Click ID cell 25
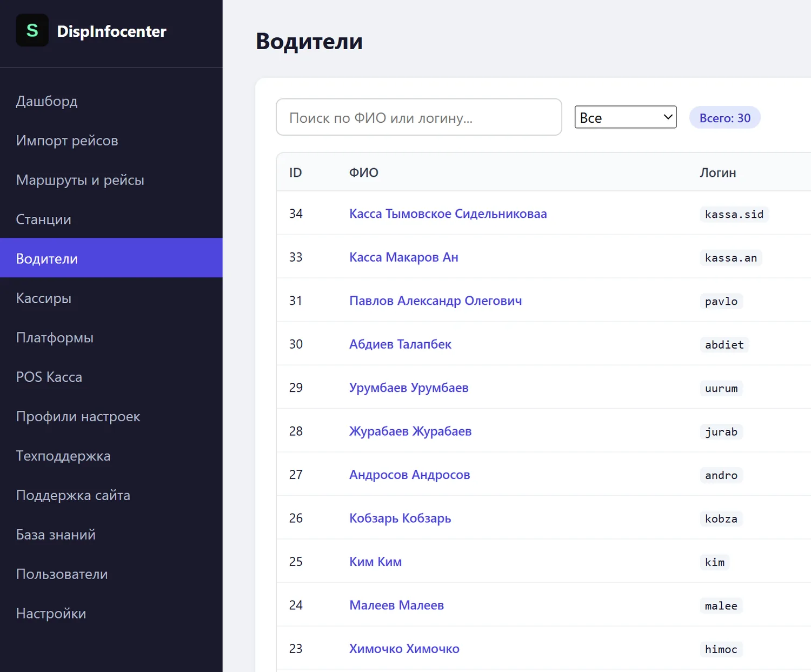The height and width of the screenshot is (672, 811). point(296,562)
